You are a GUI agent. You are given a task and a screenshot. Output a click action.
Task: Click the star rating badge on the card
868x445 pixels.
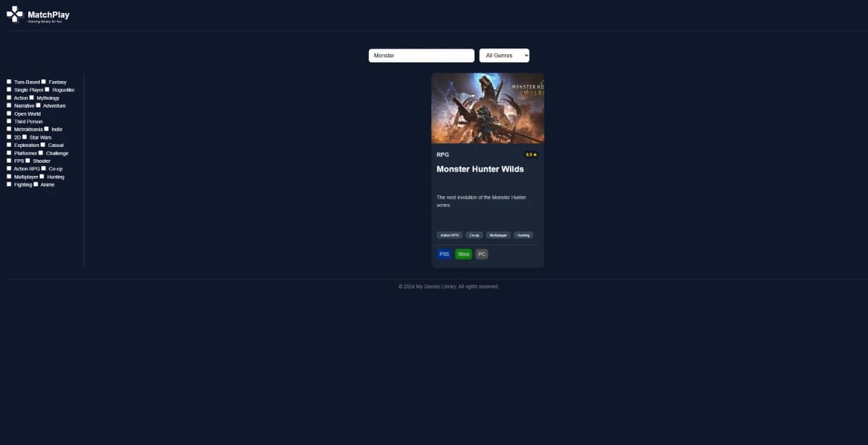tap(532, 155)
